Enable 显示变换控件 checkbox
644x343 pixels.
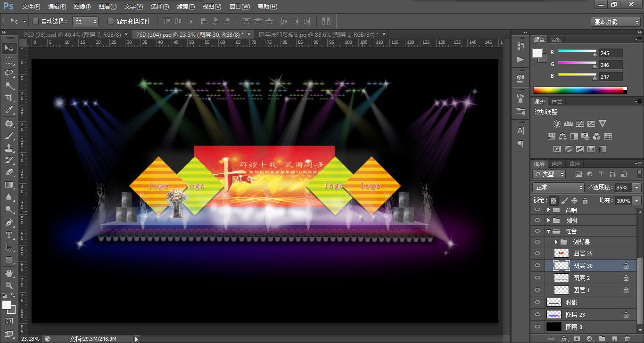(x=111, y=21)
